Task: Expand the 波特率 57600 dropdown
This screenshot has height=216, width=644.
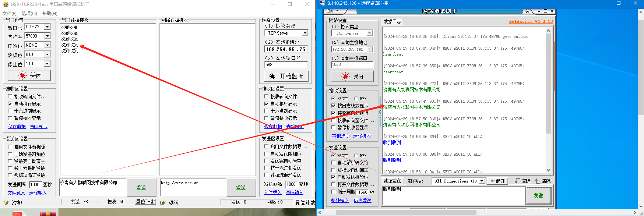Action: [47, 36]
